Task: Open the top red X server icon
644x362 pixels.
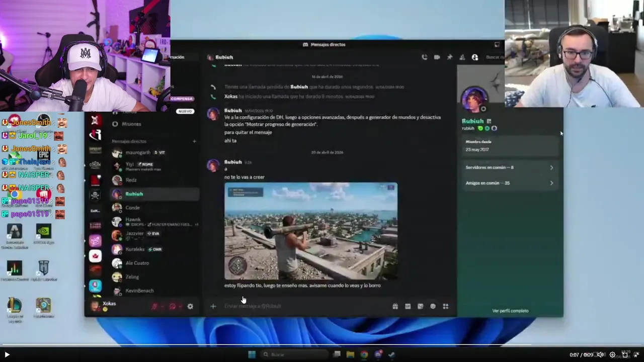Action: tap(95, 120)
